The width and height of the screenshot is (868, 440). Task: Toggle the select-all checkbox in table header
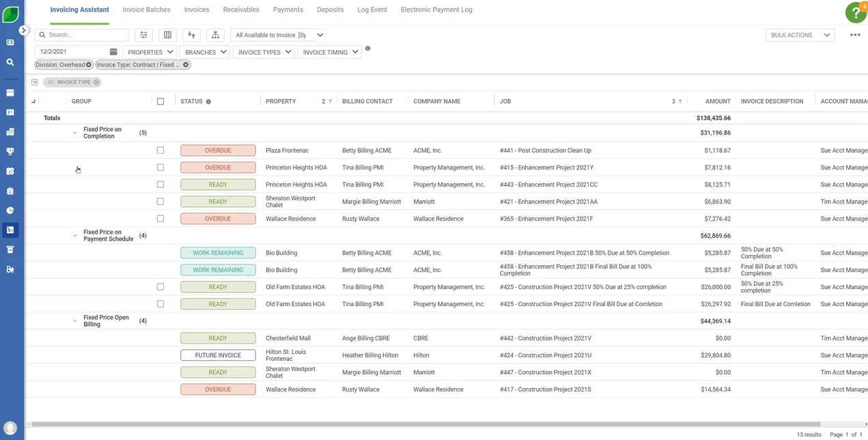(160, 100)
